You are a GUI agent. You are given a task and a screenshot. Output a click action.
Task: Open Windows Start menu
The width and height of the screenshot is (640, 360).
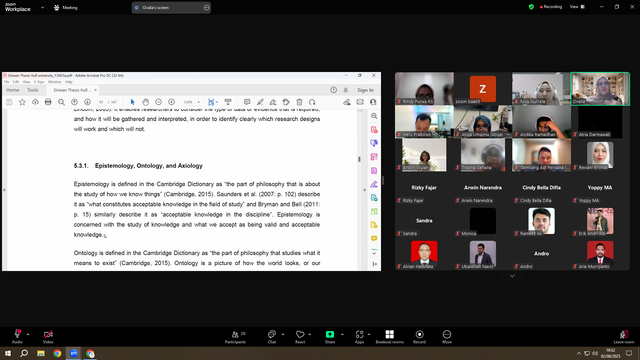click(x=8, y=353)
